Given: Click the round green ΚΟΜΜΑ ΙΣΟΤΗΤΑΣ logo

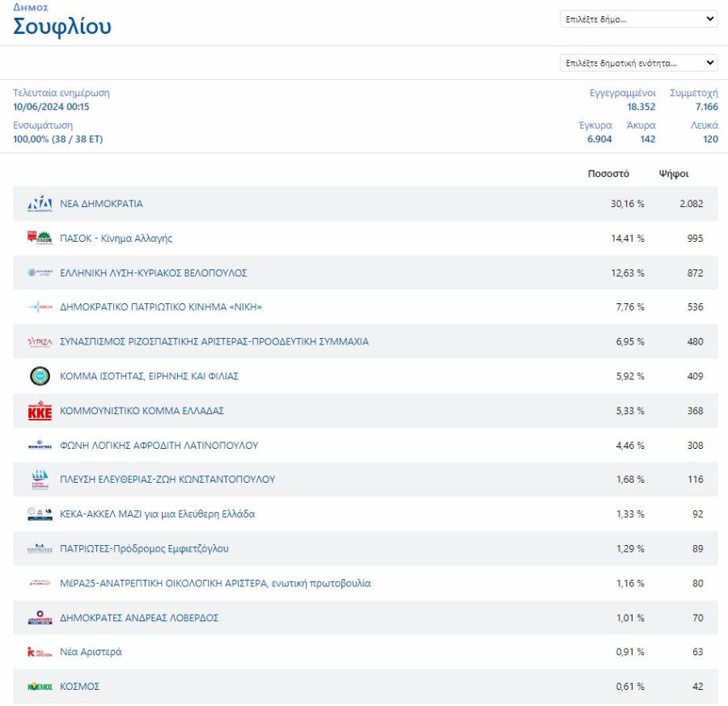Looking at the screenshot, I should tap(40, 376).
